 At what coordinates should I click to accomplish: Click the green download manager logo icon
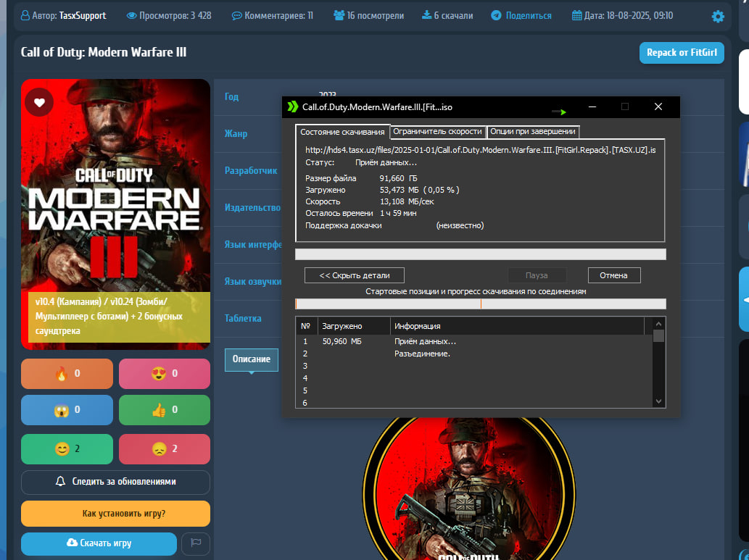[x=292, y=107]
